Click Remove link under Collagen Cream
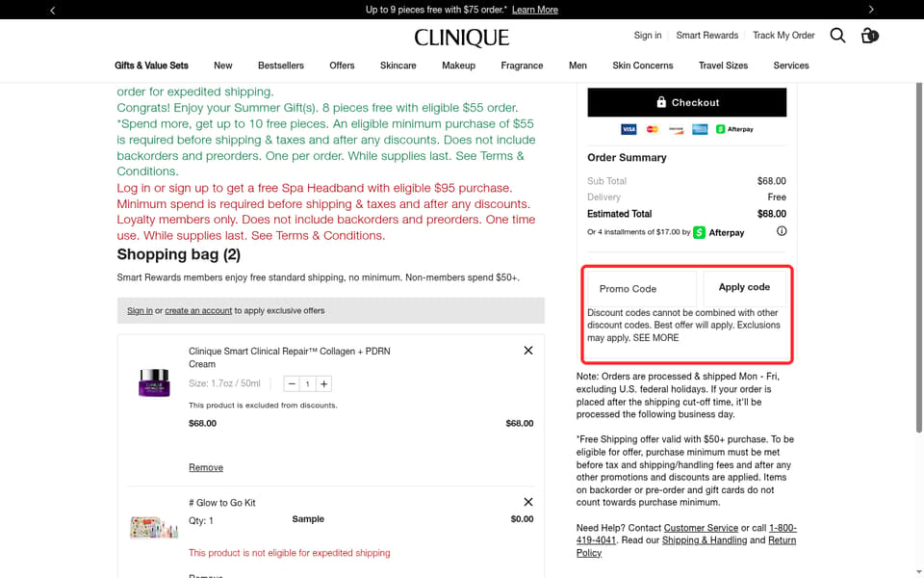The height and width of the screenshot is (578, 924). click(206, 467)
